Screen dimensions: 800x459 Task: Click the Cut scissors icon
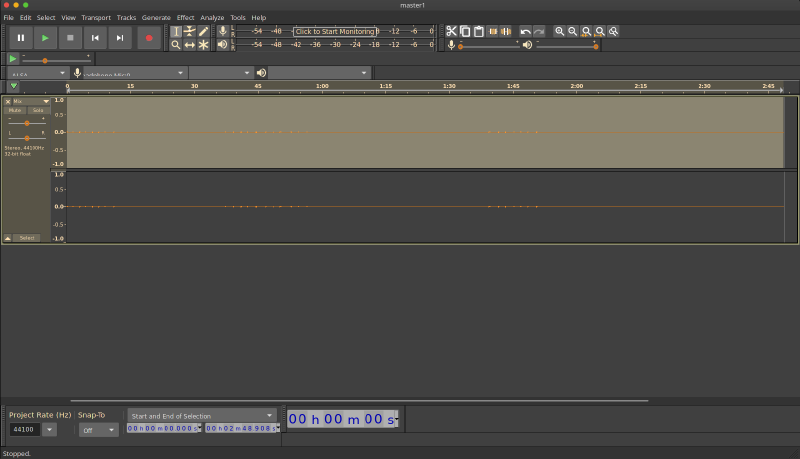coord(451,31)
